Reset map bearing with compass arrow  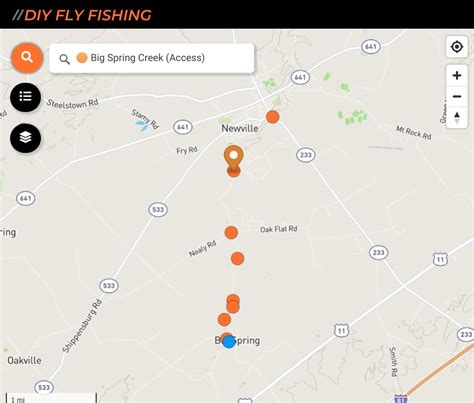click(x=457, y=117)
